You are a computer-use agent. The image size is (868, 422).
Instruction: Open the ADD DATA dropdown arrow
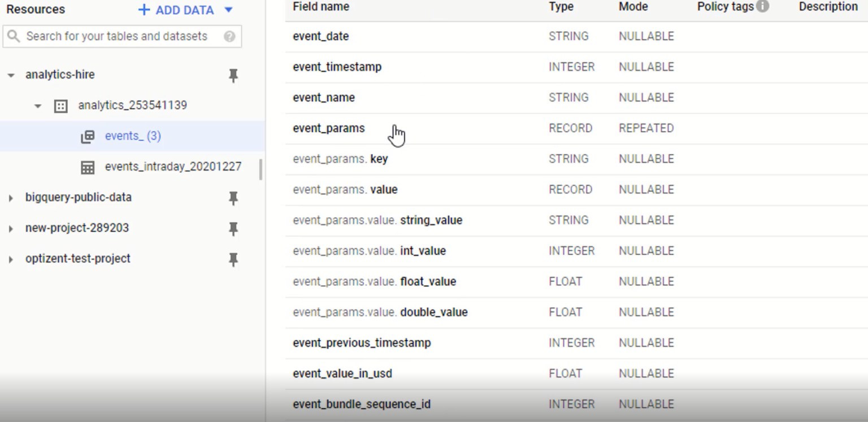(228, 10)
